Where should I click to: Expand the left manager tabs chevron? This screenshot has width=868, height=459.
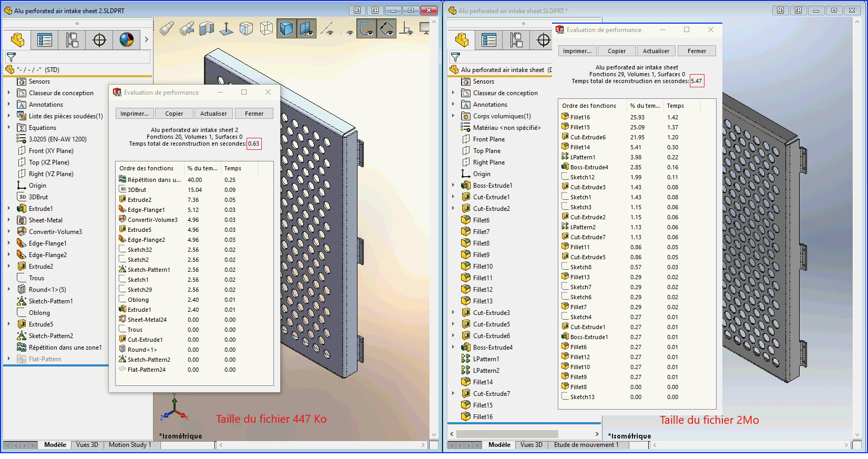(146, 40)
